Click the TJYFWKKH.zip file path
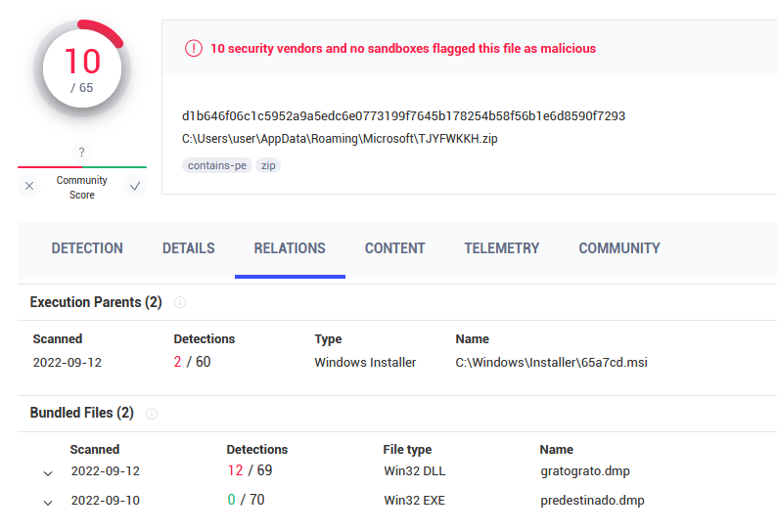 coord(340,139)
